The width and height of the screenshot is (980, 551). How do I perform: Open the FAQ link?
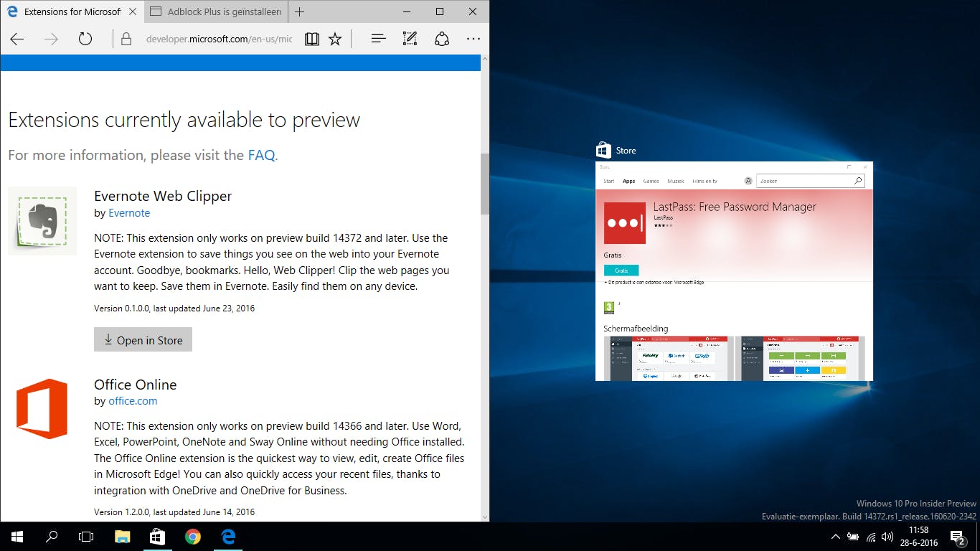coord(261,155)
